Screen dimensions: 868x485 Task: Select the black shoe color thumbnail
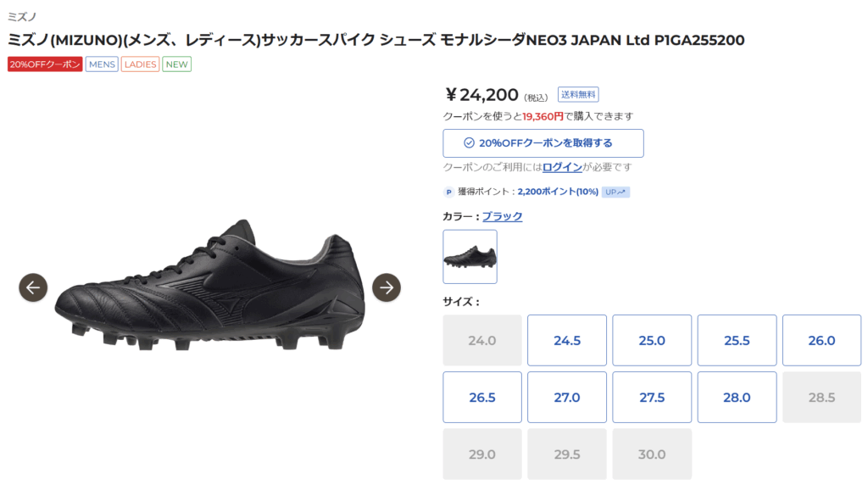pos(470,257)
